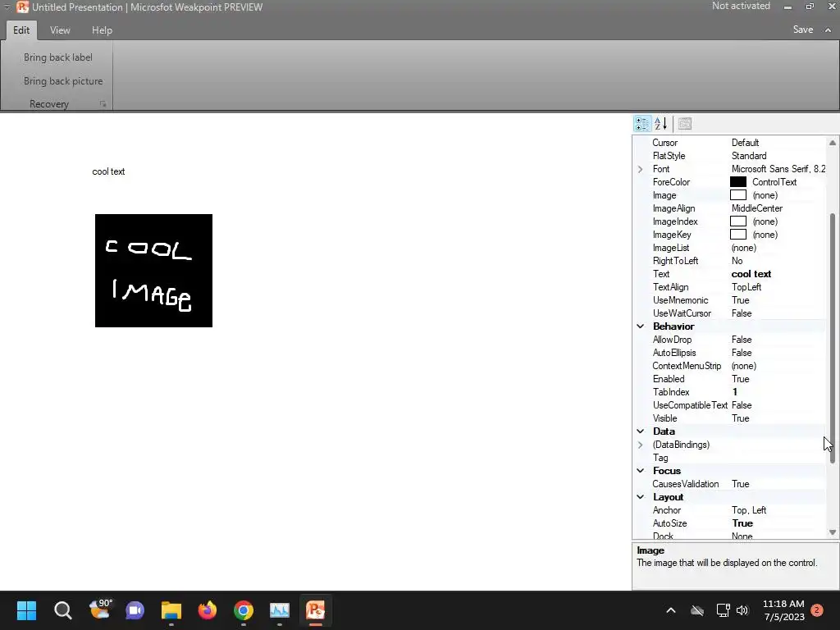Screen dimensions: 840x630
Task: Click the Weakpoint icon on taskbar
Action: (x=316, y=610)
